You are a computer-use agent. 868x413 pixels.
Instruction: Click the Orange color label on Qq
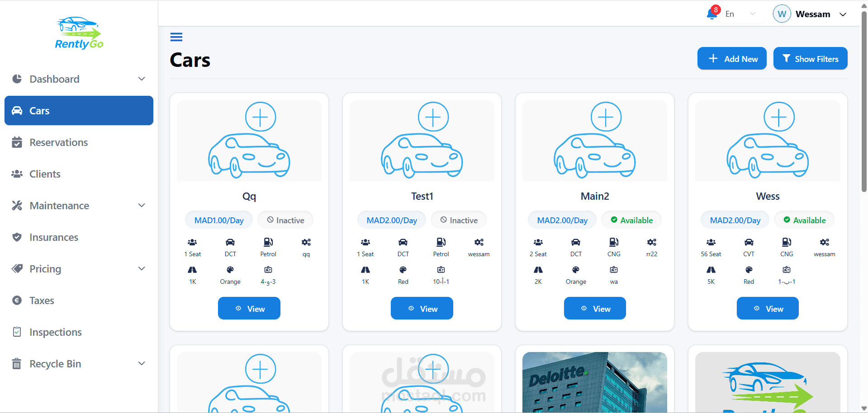click(230, 282)
